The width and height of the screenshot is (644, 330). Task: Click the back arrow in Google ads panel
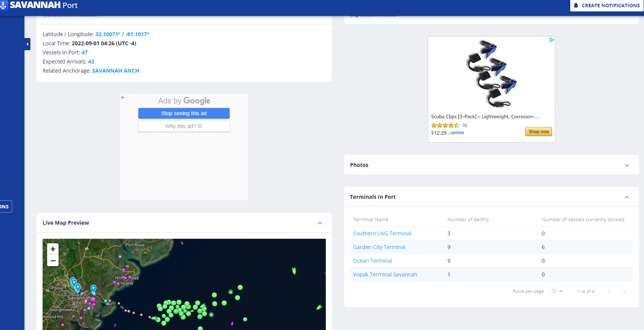[123, 98]
